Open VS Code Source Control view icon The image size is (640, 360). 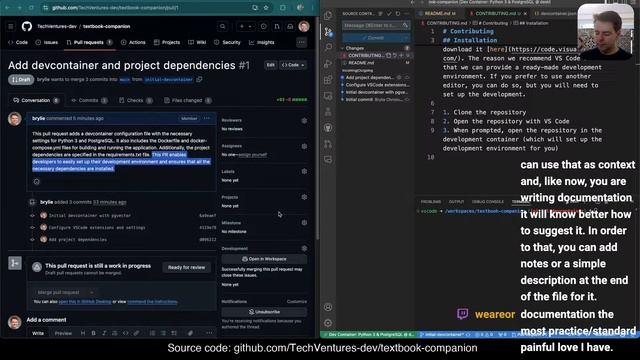pyautogui.click(x=328, y=31)
